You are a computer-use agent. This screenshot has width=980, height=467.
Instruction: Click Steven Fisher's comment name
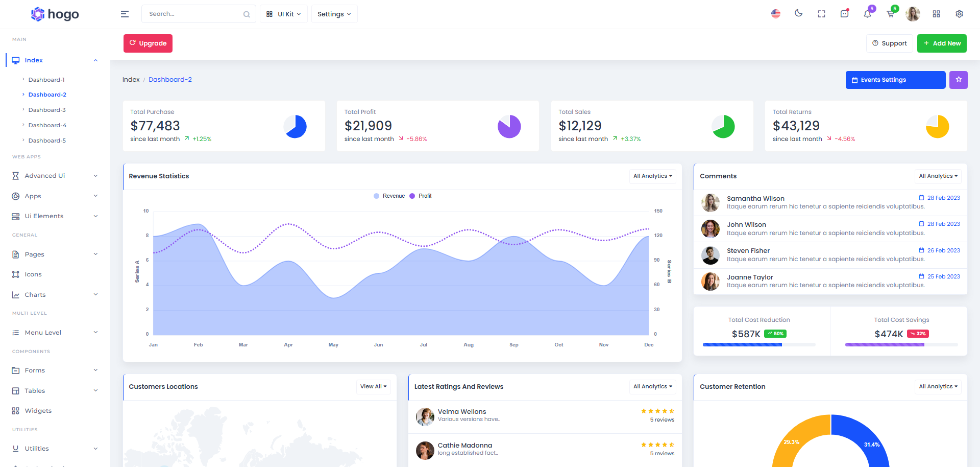point(748,251)
